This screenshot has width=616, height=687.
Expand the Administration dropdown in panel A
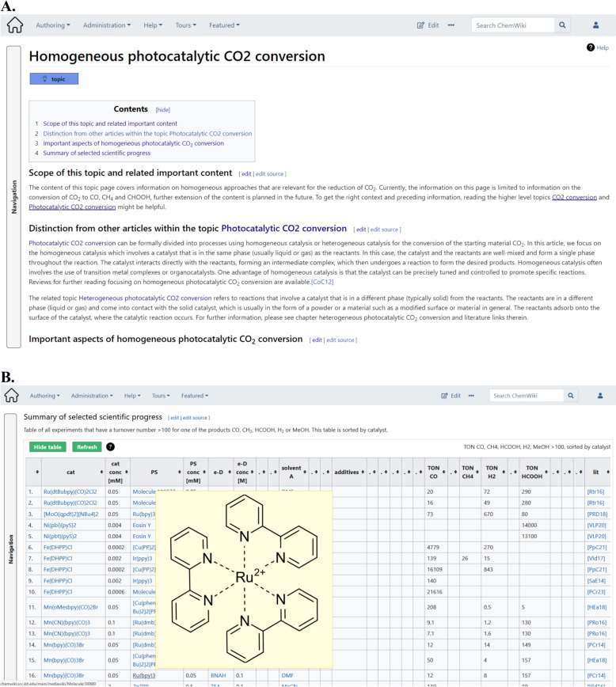pos(107,25)
